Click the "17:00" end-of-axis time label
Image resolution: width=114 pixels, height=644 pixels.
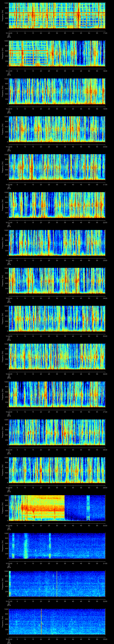(x=105, y=33)
